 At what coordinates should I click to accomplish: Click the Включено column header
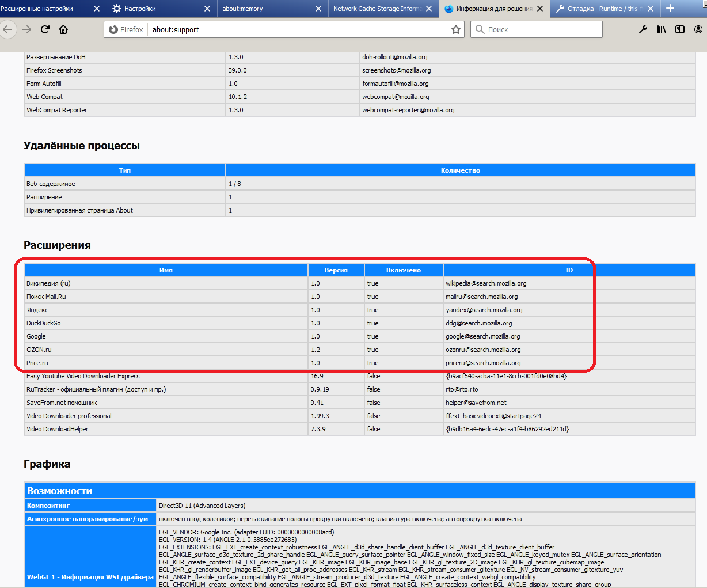(x=404, y=270)
